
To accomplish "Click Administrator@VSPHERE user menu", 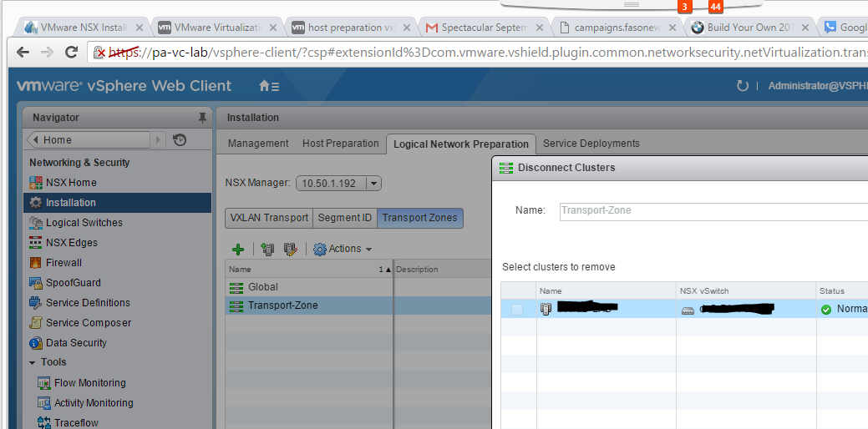I will click(x=818, y=86).
